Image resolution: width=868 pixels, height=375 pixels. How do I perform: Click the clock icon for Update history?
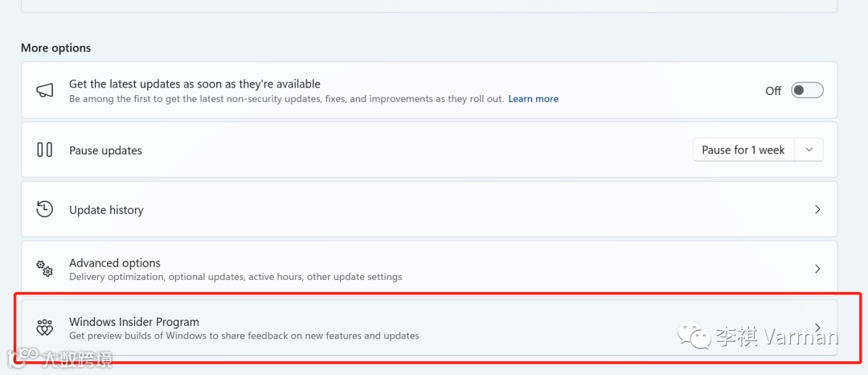pyautogui.click(x=44, y=209)
